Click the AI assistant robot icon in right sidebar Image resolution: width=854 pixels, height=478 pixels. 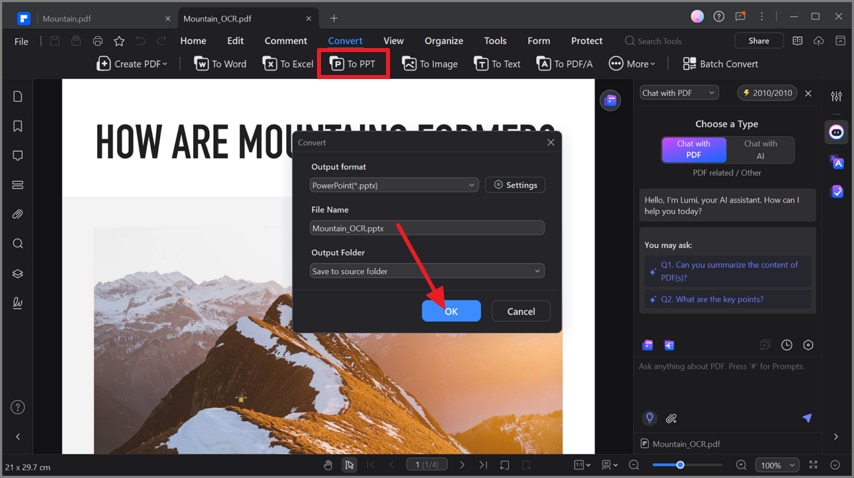point(836,132)
